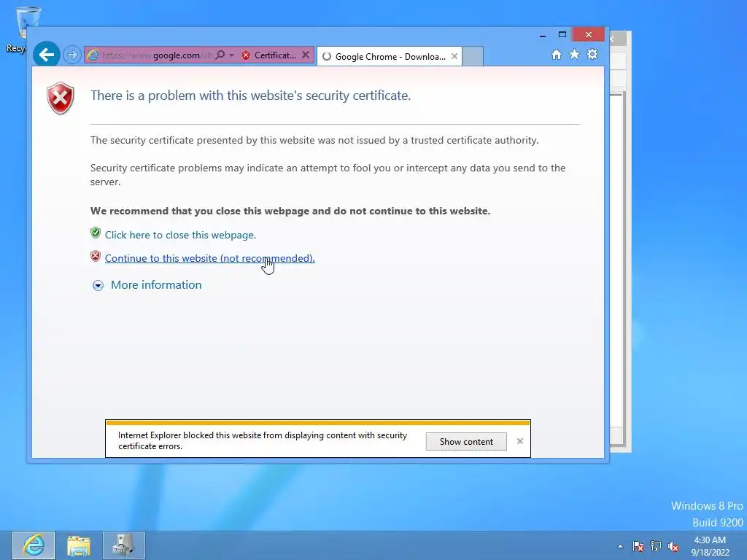Dismiss the blocked content notification bar

coord(520,441)
